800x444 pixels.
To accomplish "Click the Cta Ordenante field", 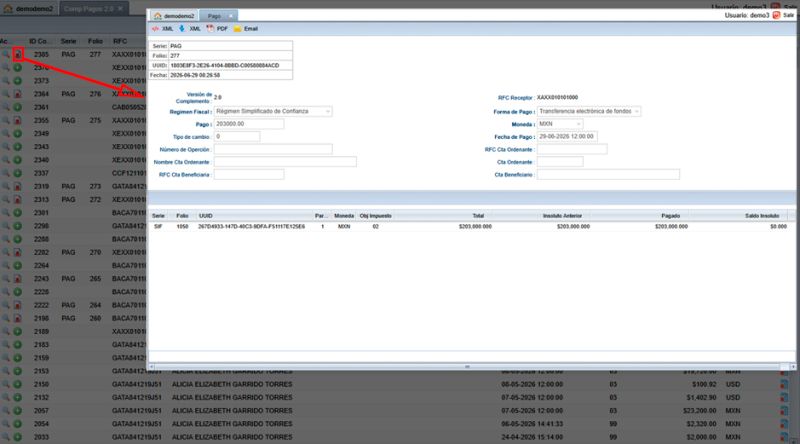I will click(560, 162).
